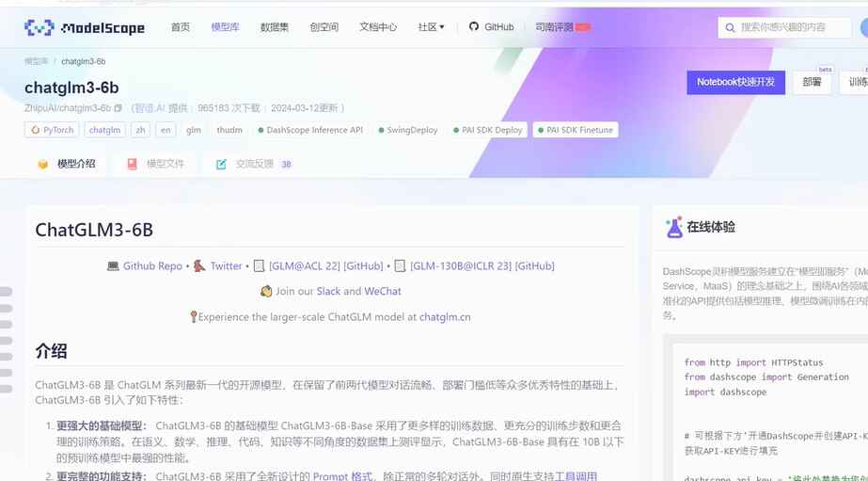The height and width of the screenshot is (481, 868).
Task: Click the ModelScope logo
Action: (84, 27)
